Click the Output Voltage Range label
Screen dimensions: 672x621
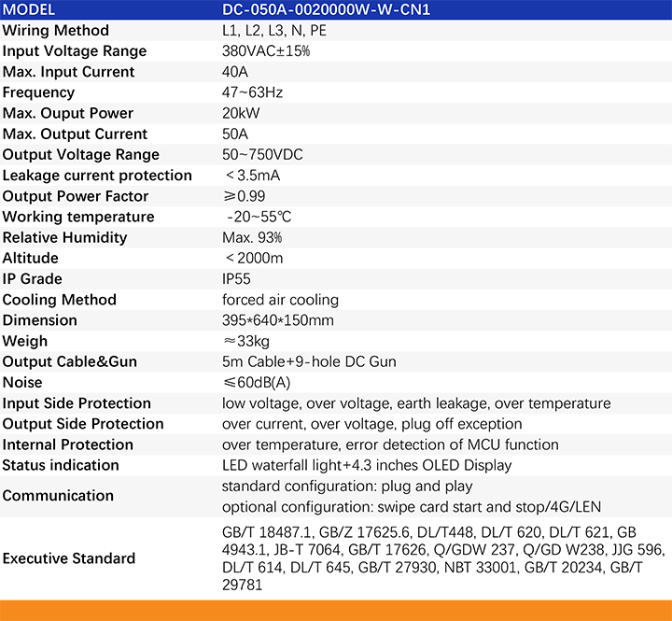point(81,155)
